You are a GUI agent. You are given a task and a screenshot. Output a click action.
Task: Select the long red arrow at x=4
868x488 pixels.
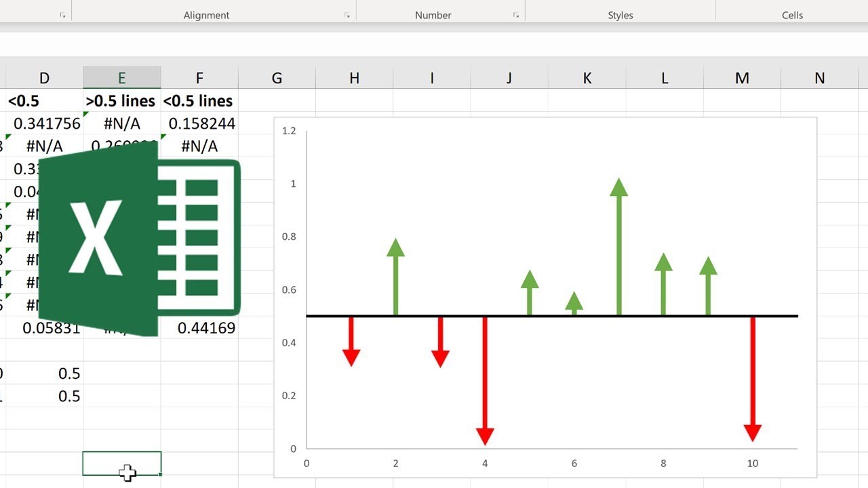[x=485, y=381]
